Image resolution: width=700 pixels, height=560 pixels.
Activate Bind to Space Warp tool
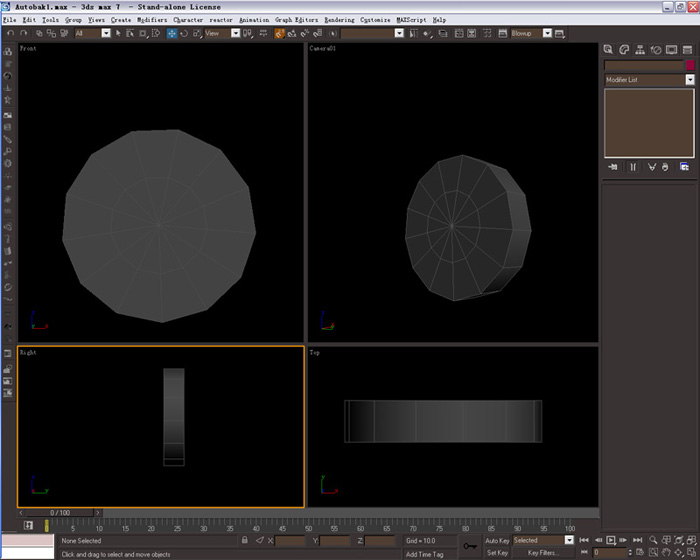pyautogui.click(x=64, y=33)
